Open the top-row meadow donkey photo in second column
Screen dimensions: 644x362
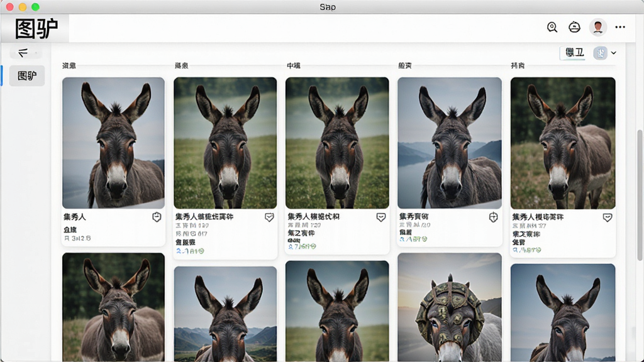point(225,143)
